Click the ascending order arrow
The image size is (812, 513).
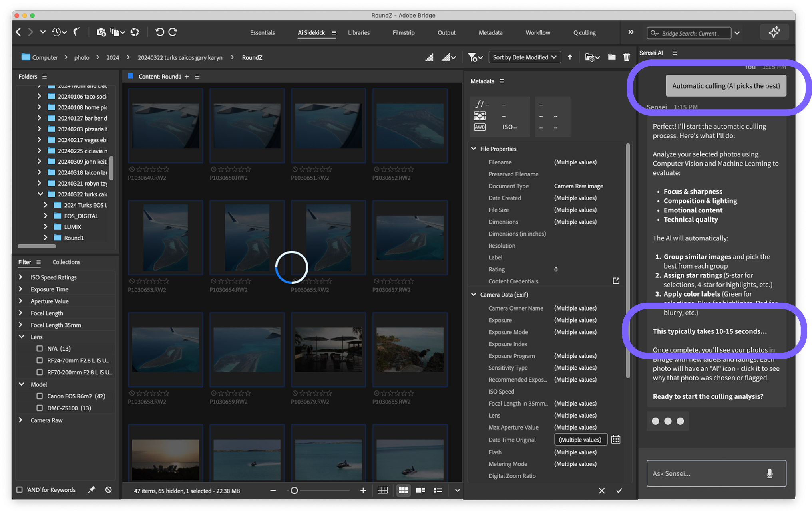(x=570, y=57)
